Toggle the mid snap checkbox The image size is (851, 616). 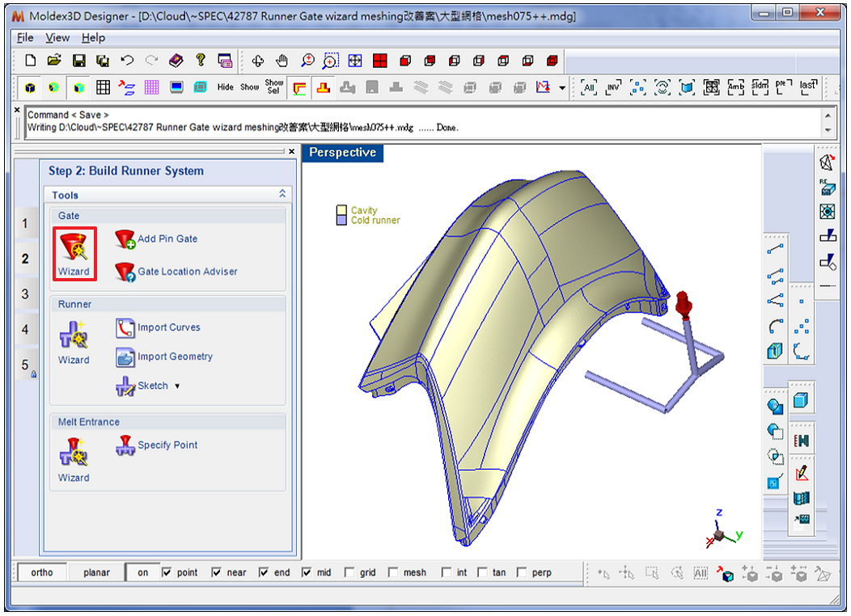[x=306, y=572]
